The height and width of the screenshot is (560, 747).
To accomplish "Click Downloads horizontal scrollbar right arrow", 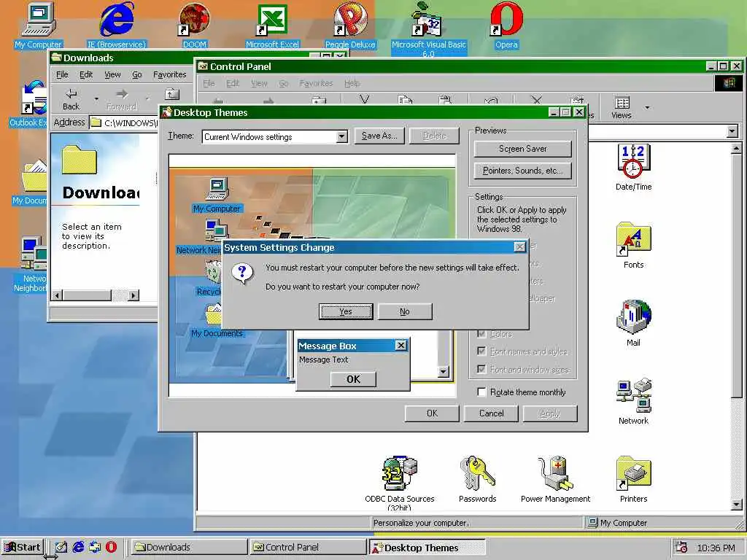I will (134, 295).
